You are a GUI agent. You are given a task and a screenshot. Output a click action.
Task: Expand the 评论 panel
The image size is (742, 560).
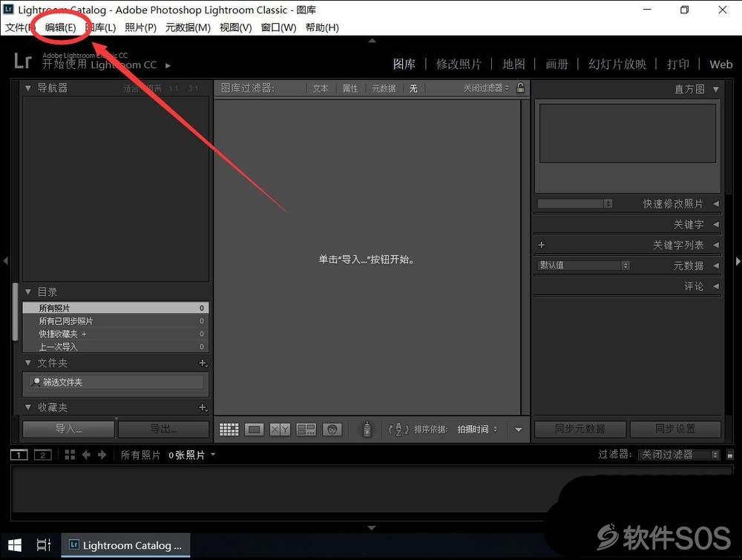pos(716,286)
